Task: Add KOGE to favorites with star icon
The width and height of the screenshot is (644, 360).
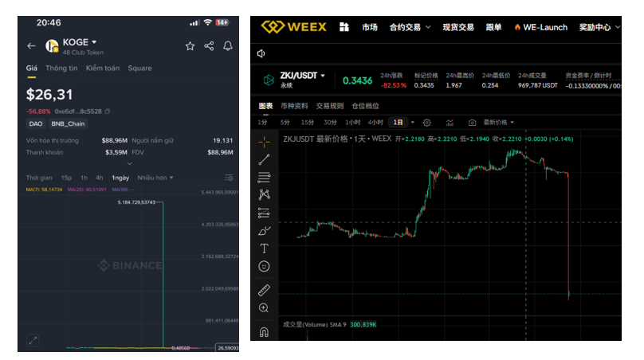Action: point(190,46)
